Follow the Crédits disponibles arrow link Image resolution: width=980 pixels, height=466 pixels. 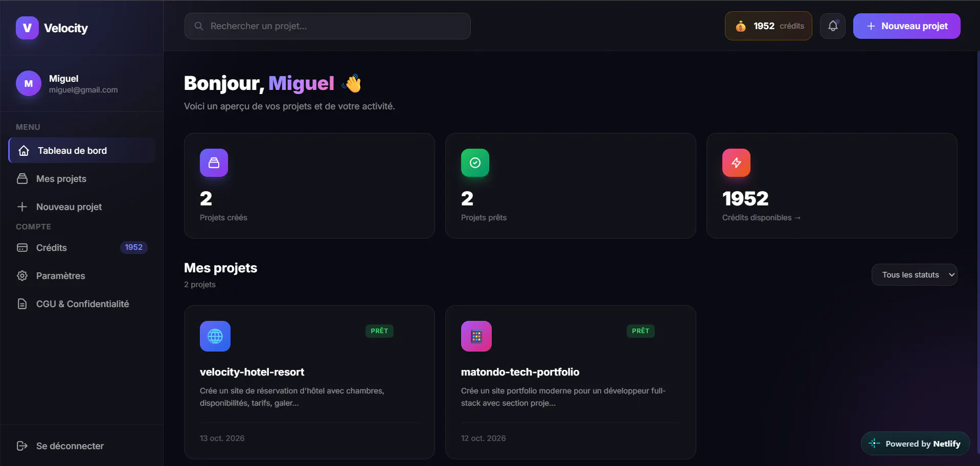click(x=761, y=218)
